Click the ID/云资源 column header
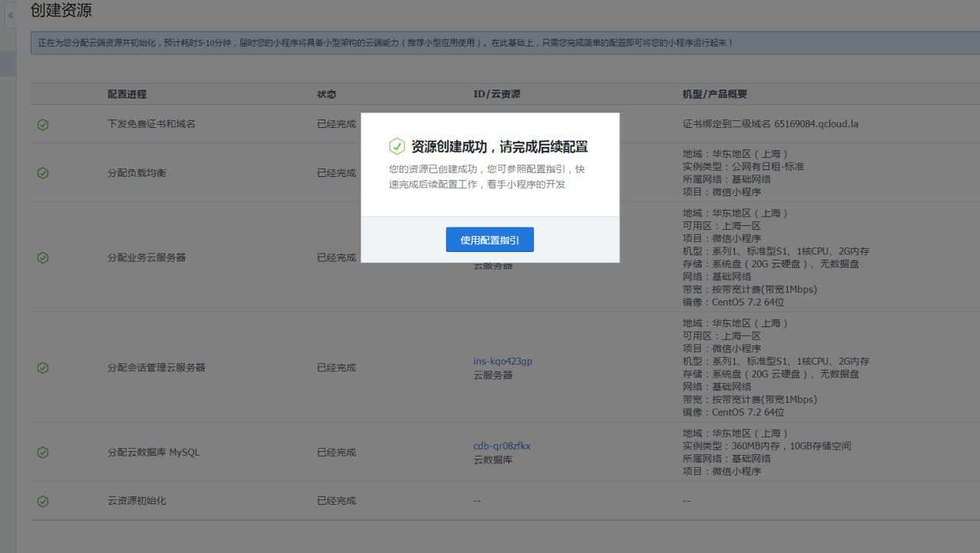The image size is (980, 553). tap(496, 94)
